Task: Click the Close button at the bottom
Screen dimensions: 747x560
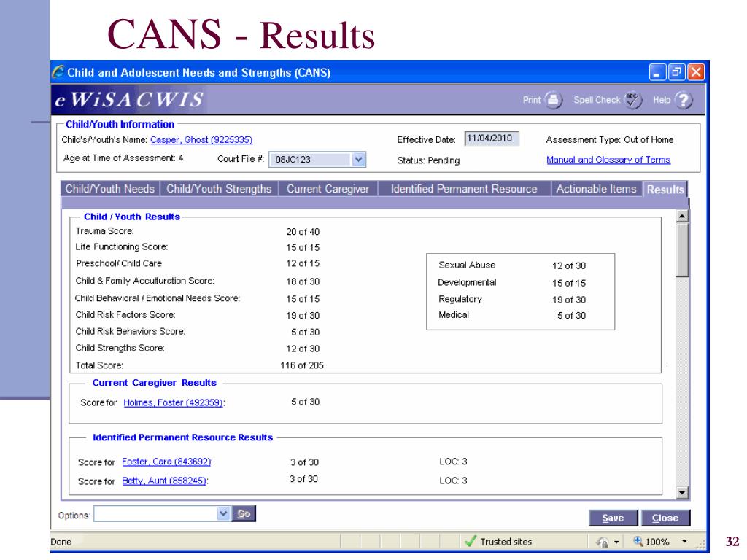Action: tap(665, 518)
